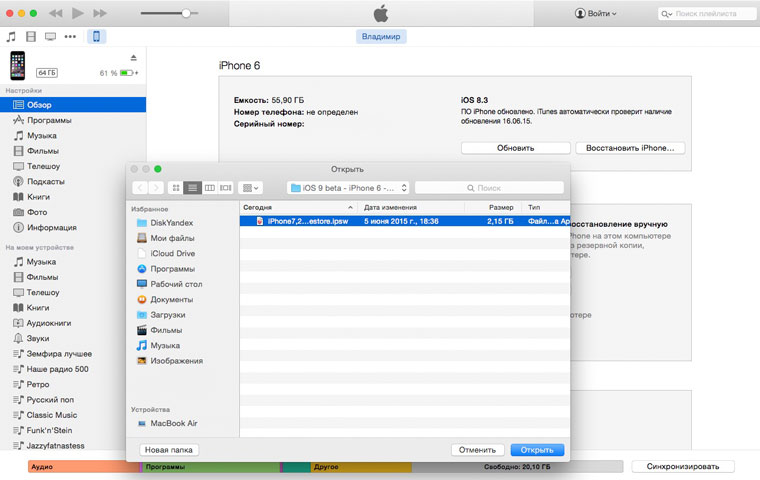
Task: Adjust the iTunes volume slider knob
Action: tap(186, 13)
